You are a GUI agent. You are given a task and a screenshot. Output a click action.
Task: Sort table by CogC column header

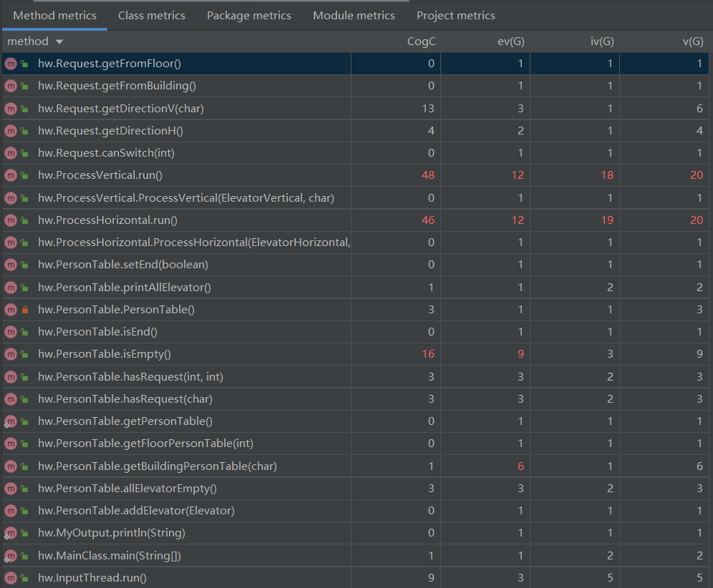pos(421,41)
